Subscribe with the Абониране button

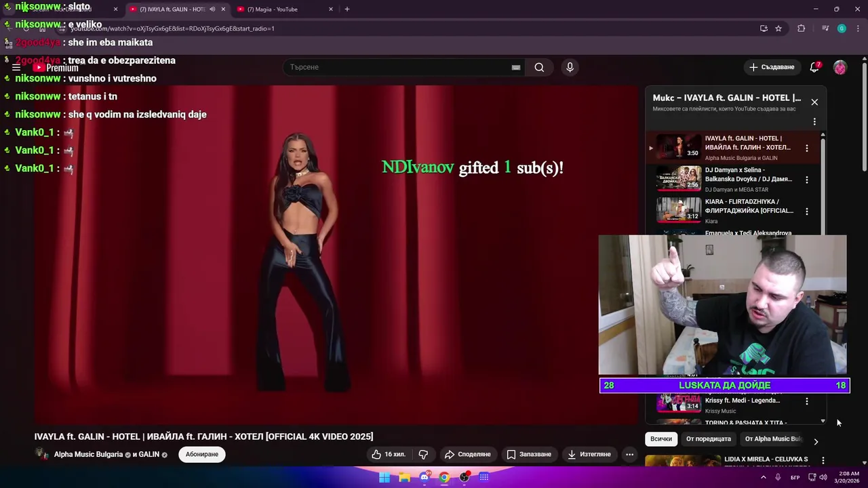point(202,454)
